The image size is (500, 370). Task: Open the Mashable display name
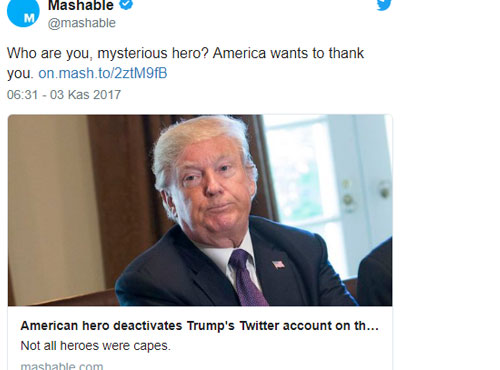point(81,5)
